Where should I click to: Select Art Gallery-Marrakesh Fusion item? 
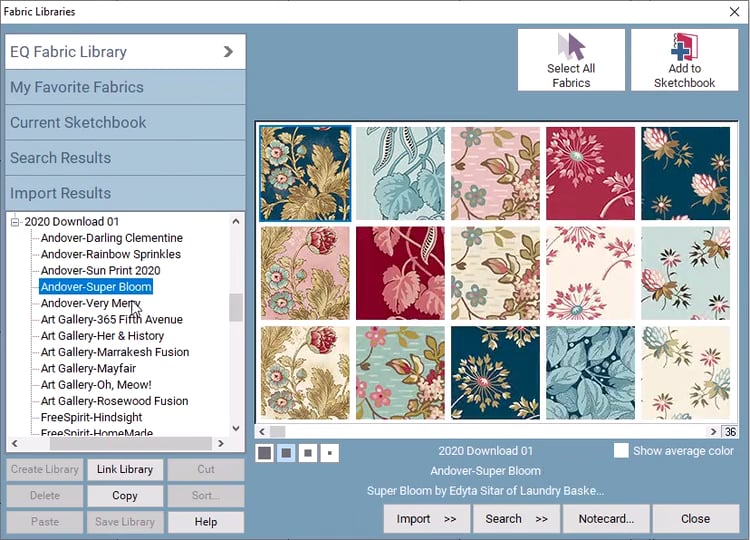coord(115,352)
